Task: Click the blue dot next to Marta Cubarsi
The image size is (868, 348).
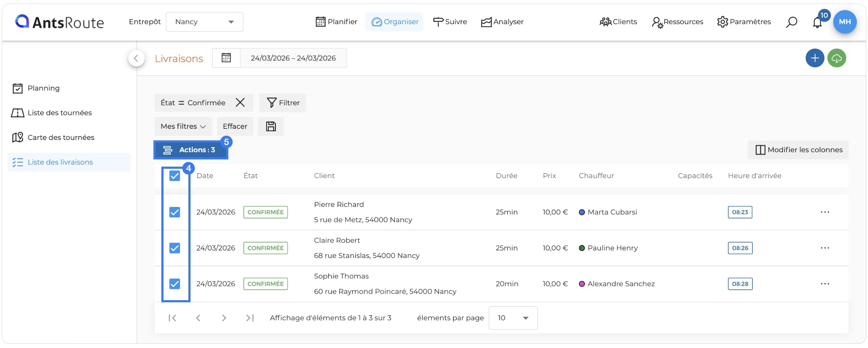Action: 582,212
